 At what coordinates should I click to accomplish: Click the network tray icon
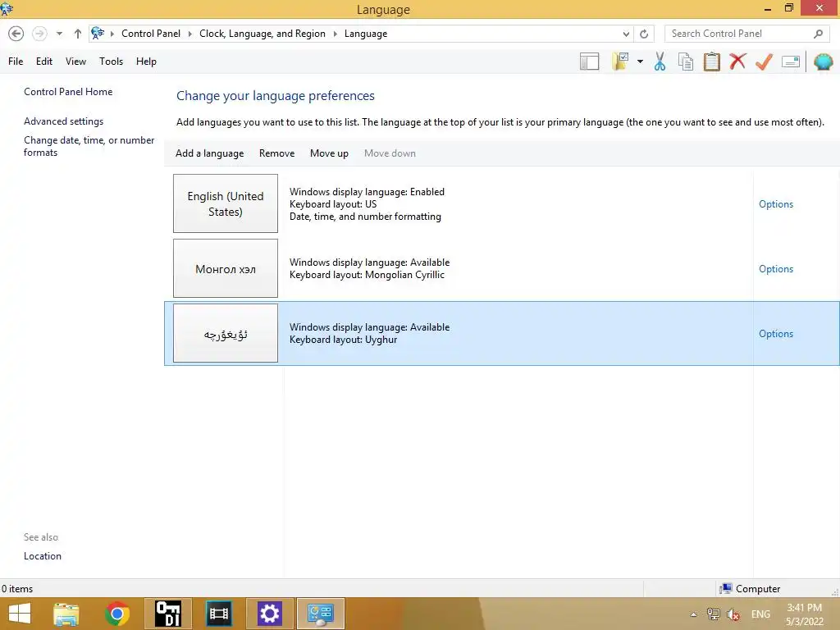(713, 614)
